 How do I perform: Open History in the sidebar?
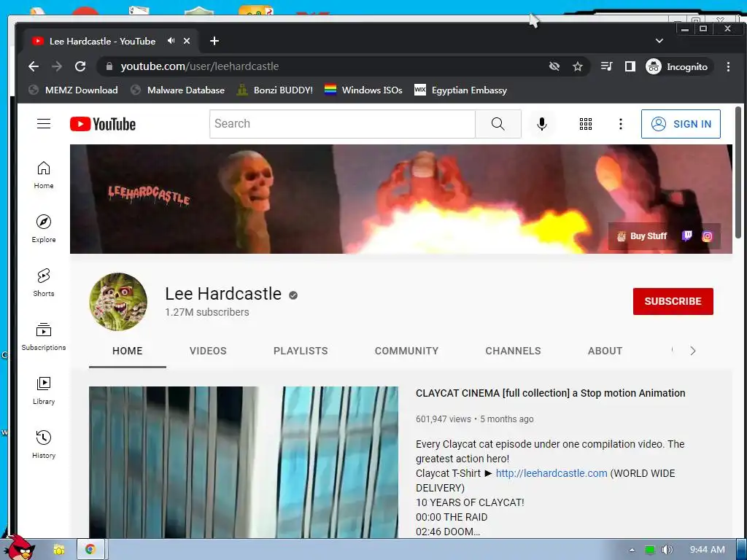coord(44,445)
